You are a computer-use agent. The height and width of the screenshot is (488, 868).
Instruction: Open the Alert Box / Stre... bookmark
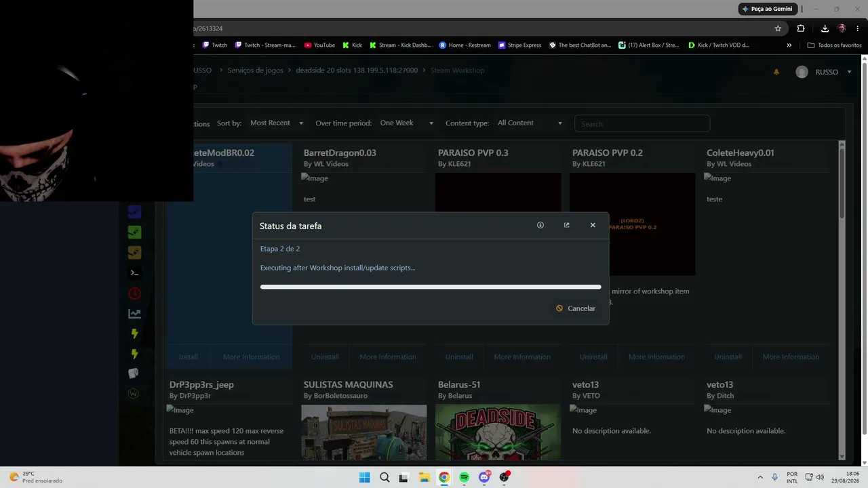[x=649, y=45]
